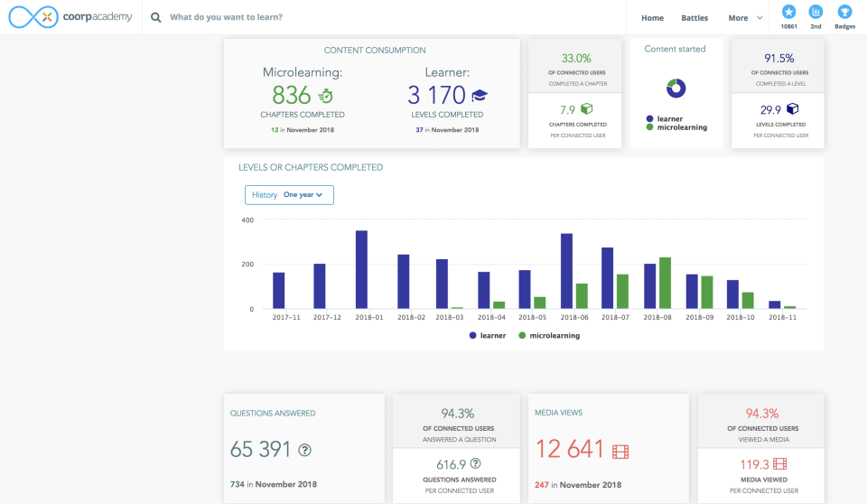Go to the Home menu item
867x504 pixels.
pyautogui.click(x=652, y=18)
